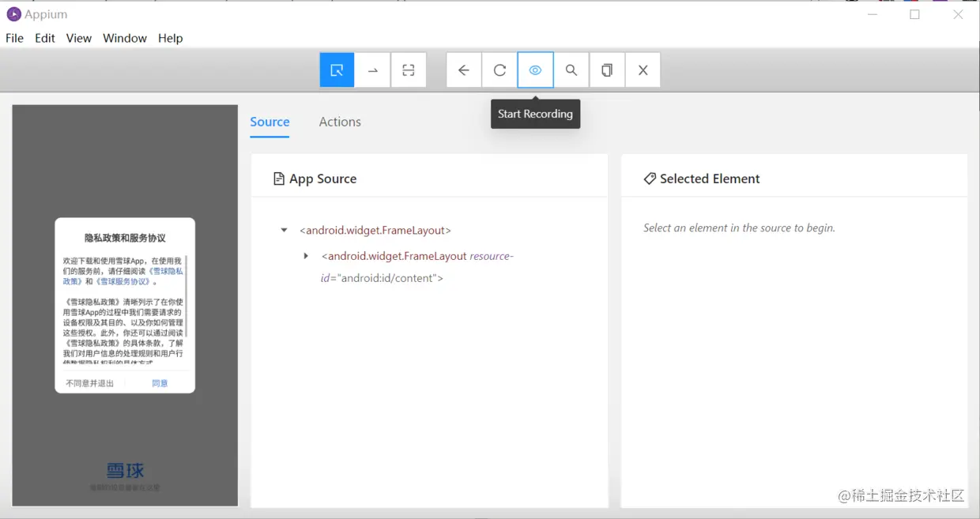Open the Edit menu
Viewport: 980px width, 519px height.
click(45, 38)
